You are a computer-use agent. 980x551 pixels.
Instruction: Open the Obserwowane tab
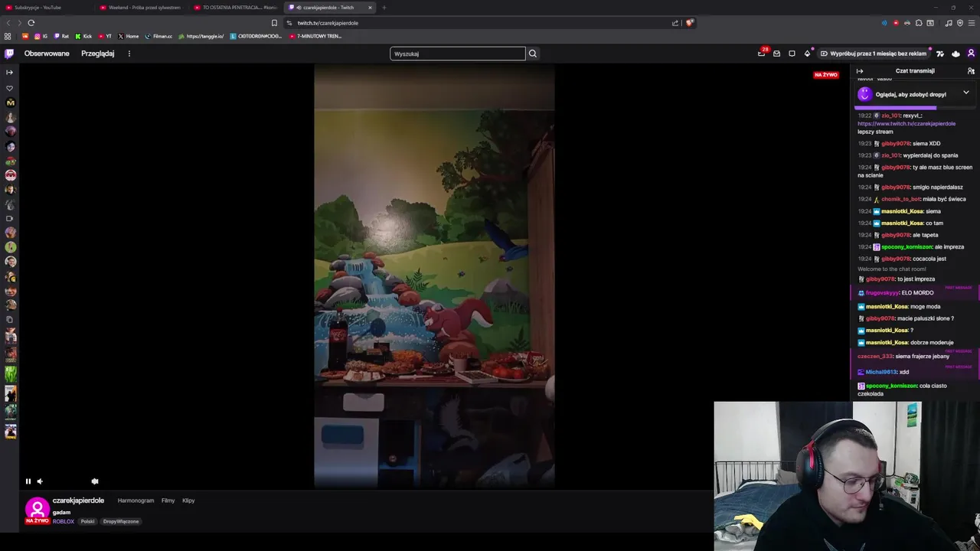[x=47, y=54]
